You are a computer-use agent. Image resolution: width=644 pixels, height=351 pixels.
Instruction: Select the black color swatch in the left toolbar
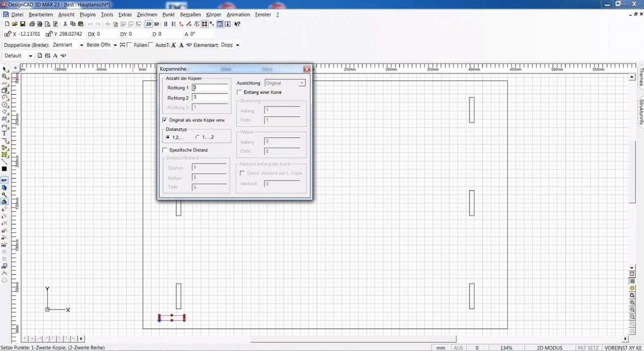click(x=5, y=168)
